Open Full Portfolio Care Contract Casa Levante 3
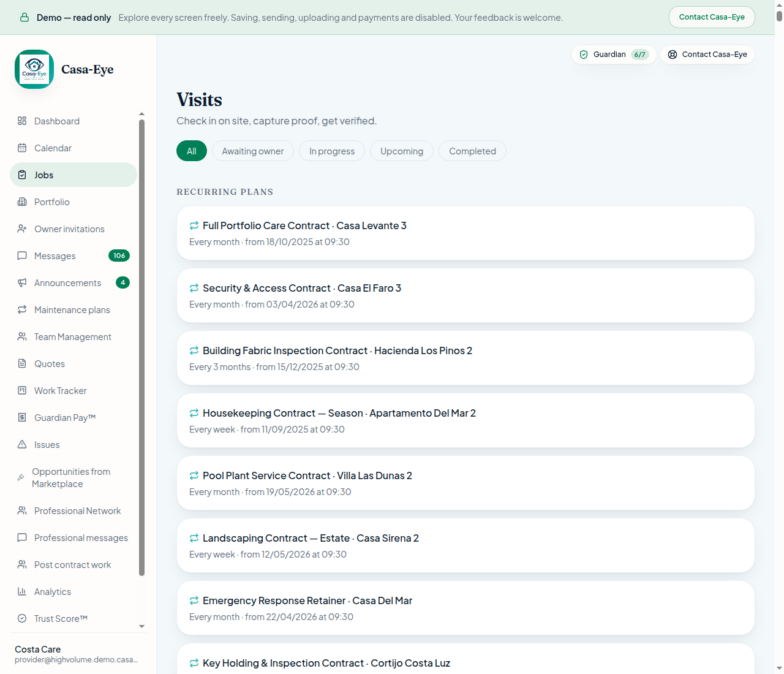This screenshot has width=784, height=674. [466, 233]
